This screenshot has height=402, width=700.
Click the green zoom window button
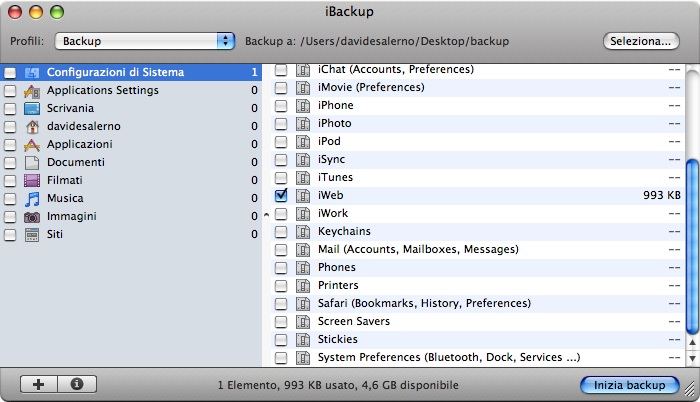[57, 12]
